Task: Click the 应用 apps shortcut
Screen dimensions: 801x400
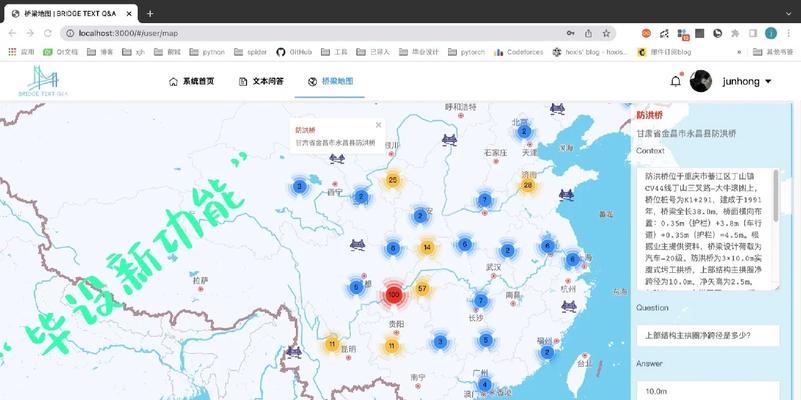Action: pos(21,52)
